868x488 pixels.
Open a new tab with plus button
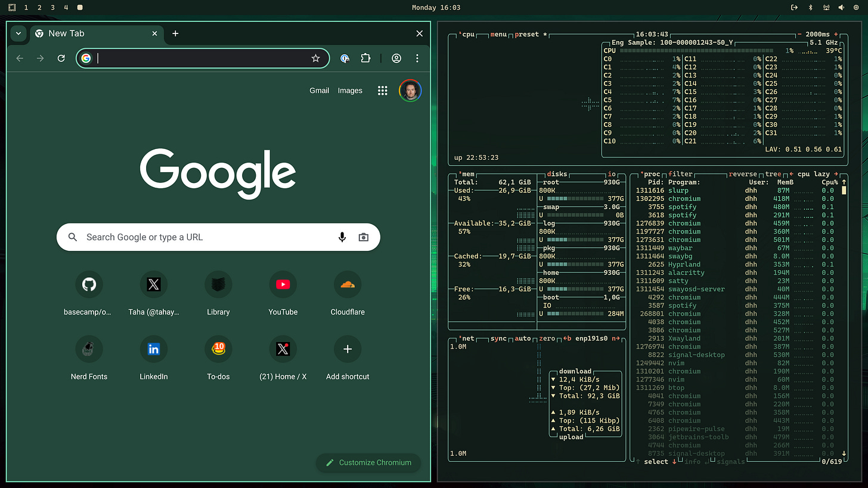(x=175, y=33)
